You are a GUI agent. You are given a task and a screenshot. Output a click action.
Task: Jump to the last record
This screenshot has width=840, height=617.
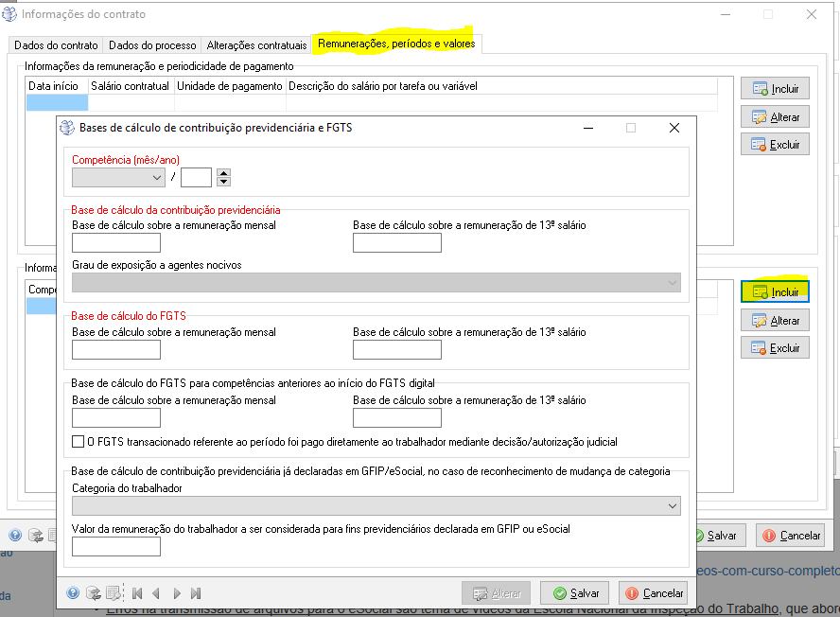coord(196,593)
